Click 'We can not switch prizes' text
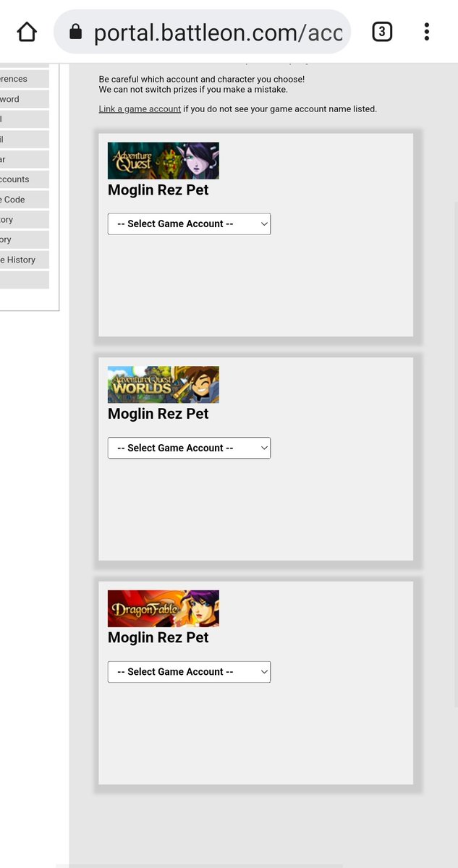The width and height of the screenshot is (458, 868). [193, 89]
